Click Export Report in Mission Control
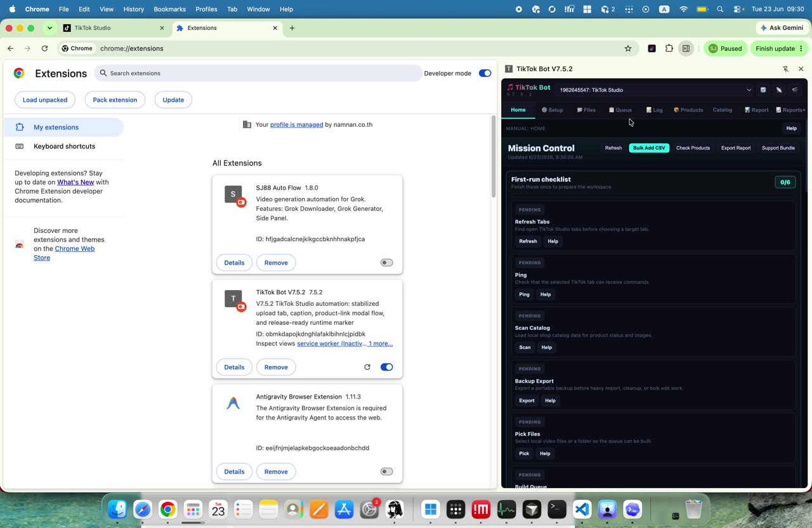The width and height of the screenshot is (812, 528). point(736,148)
